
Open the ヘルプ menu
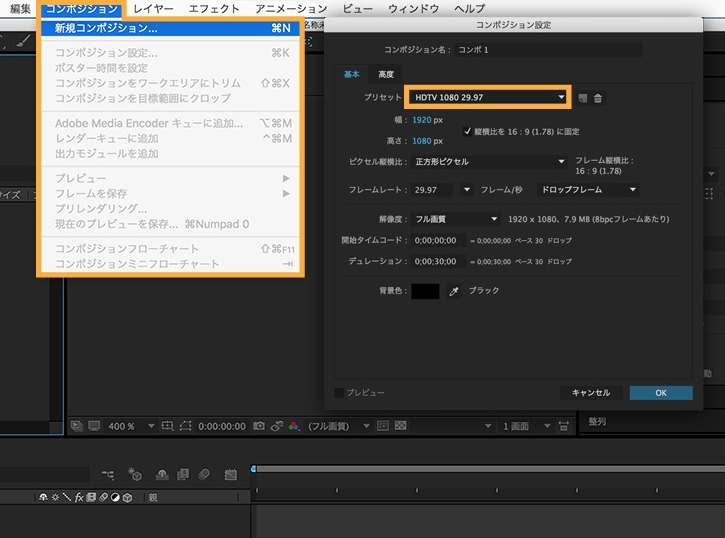tap(469, 9)
